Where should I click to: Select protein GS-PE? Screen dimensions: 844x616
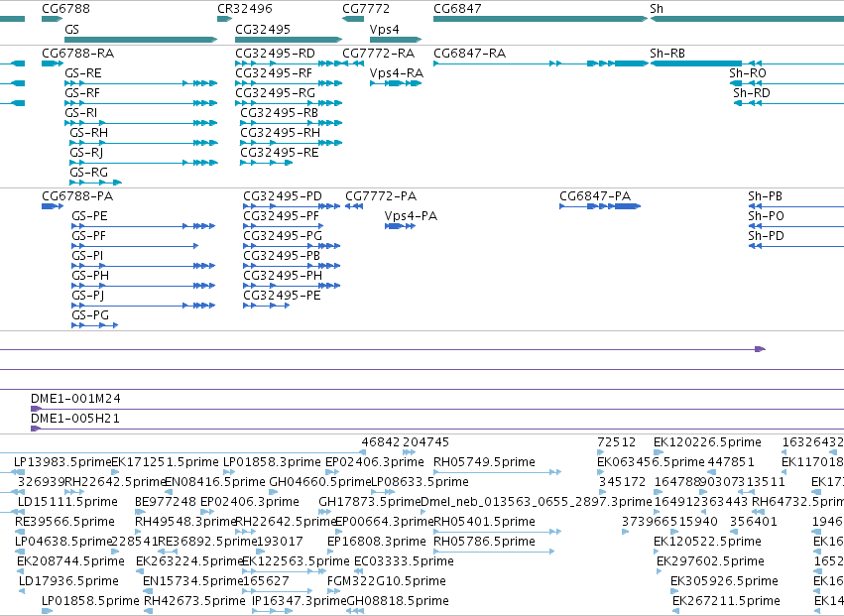[x=89, y=216]
